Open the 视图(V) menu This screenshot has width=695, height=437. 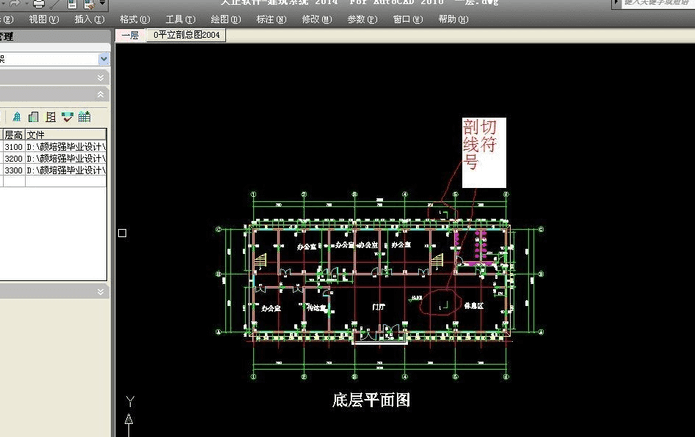43,19
